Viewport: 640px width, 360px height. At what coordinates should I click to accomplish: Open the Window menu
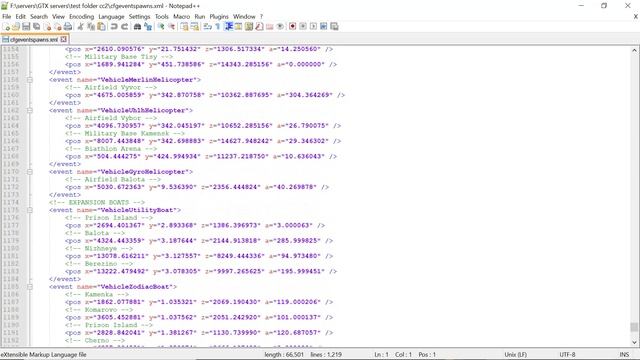click(x=244, y=17)
